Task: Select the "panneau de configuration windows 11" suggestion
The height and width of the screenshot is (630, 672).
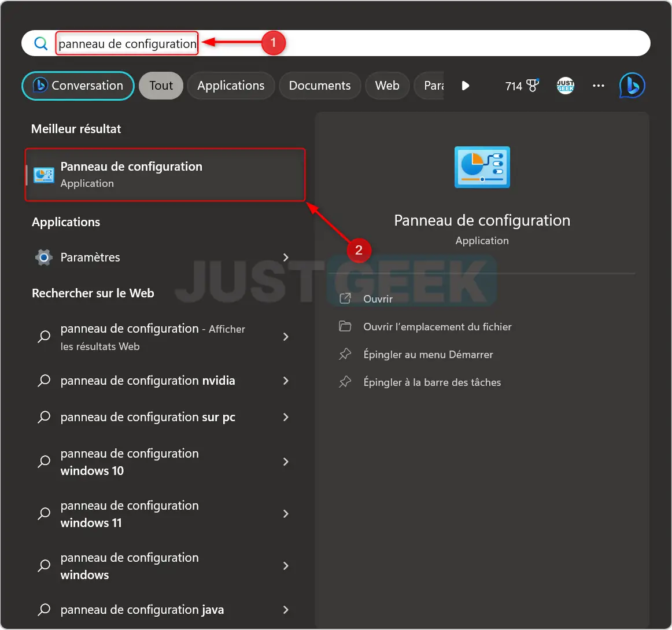Action: pyautogui.click(x=165, y=514)
